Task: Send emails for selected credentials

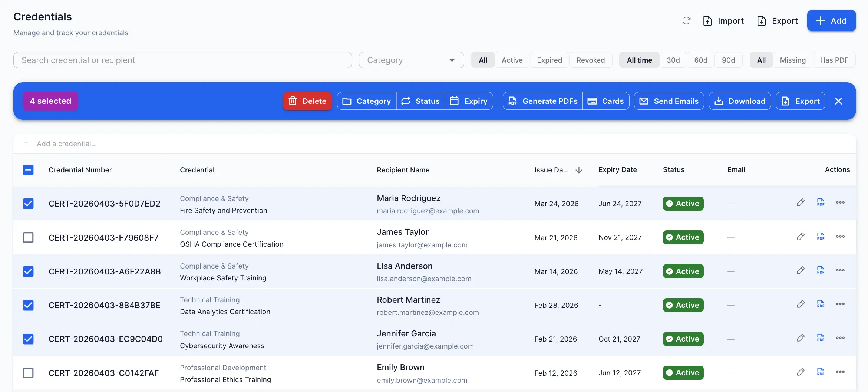Action: pyautogui.click(x=669, y=101)
